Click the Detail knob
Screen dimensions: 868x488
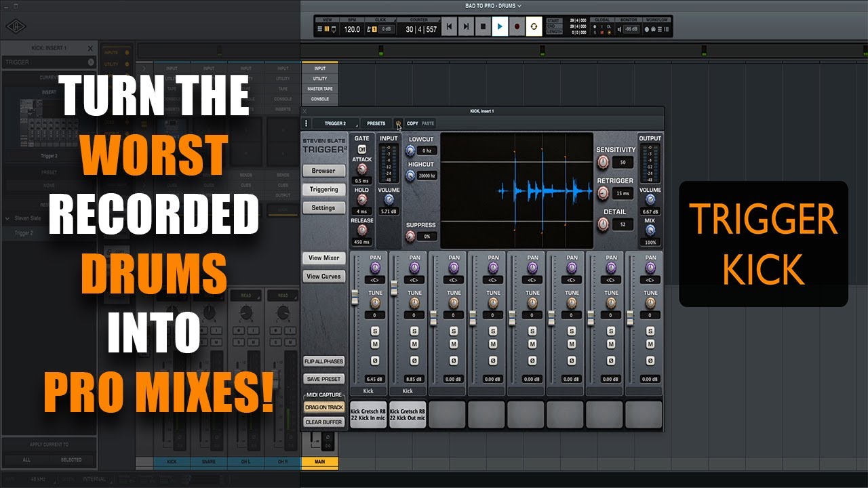603,224
